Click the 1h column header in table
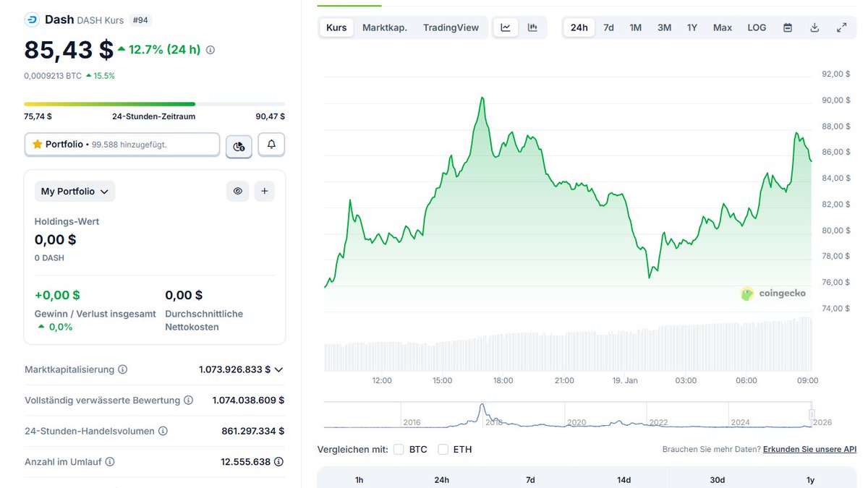Screen dimensions: 868x488 [359, 480]
